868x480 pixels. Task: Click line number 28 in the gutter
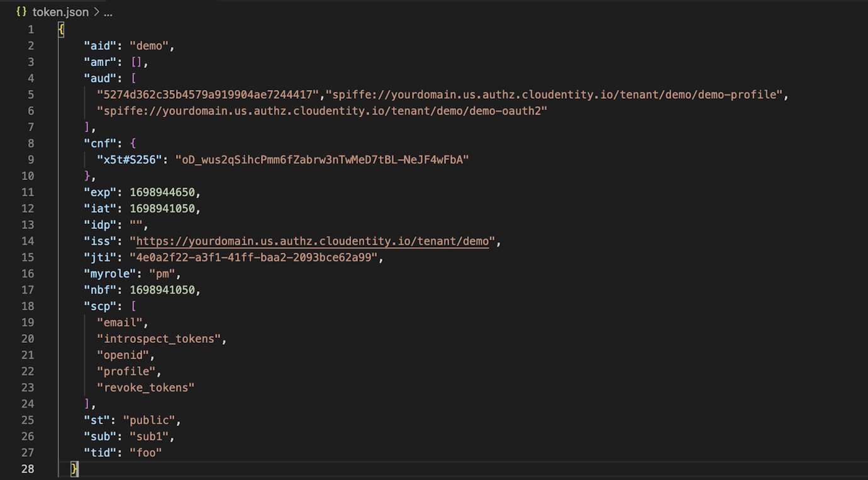coord(28,469)
